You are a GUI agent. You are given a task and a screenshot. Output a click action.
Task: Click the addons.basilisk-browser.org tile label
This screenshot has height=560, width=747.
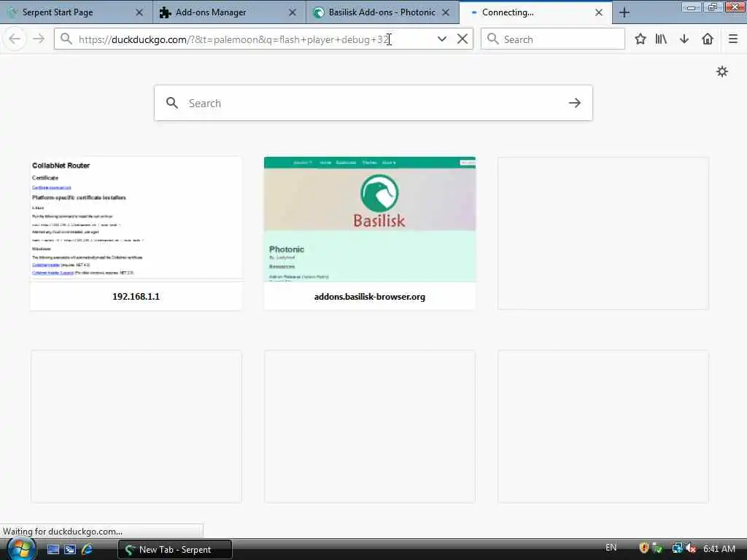370,296
